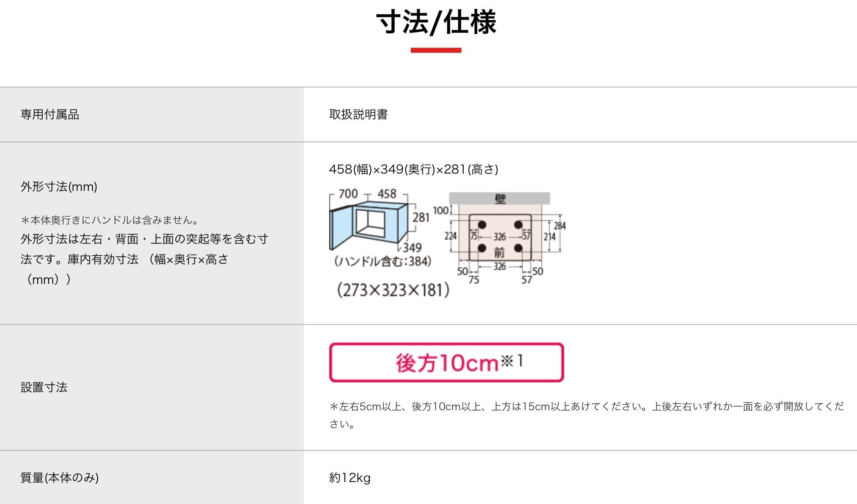
Task: Click the handle-exclusion note starting with ＊本体奥行き
Action: click(110, 220)
